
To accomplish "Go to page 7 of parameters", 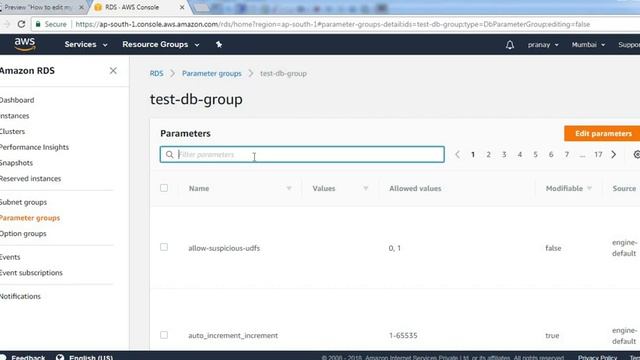I will (567, 155).
